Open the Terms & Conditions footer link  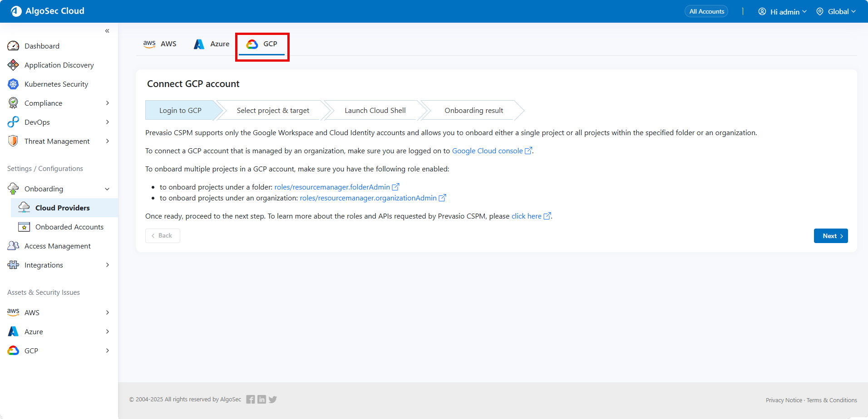[832, 400]
